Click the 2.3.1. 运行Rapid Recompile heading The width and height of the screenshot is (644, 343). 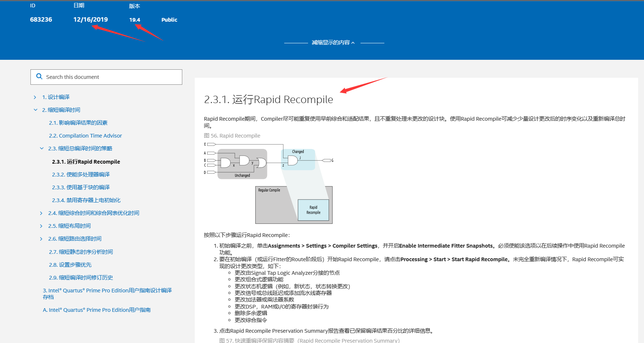point(268,99)
